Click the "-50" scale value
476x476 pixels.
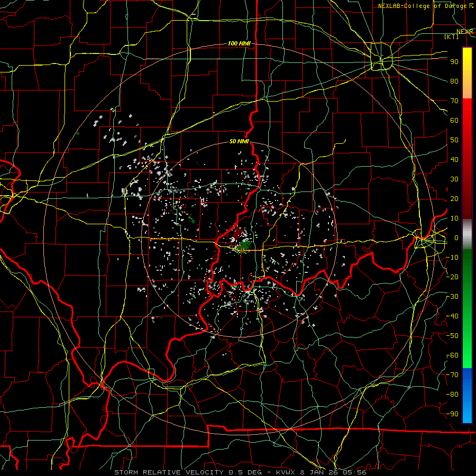(453, 336)
